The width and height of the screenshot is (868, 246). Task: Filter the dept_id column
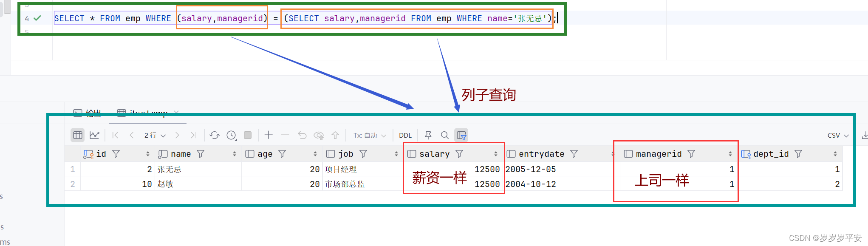tap(798, 154)
